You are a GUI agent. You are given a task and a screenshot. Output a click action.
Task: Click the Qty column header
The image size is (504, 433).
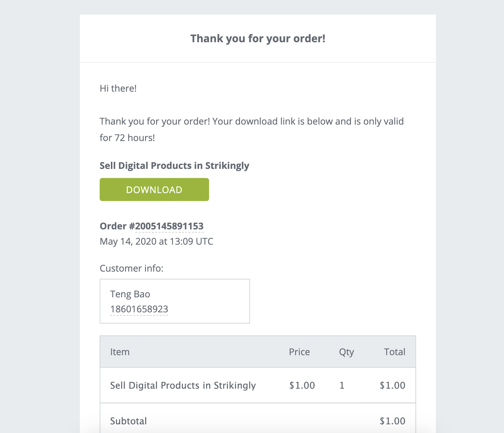(x=346, y=352)
